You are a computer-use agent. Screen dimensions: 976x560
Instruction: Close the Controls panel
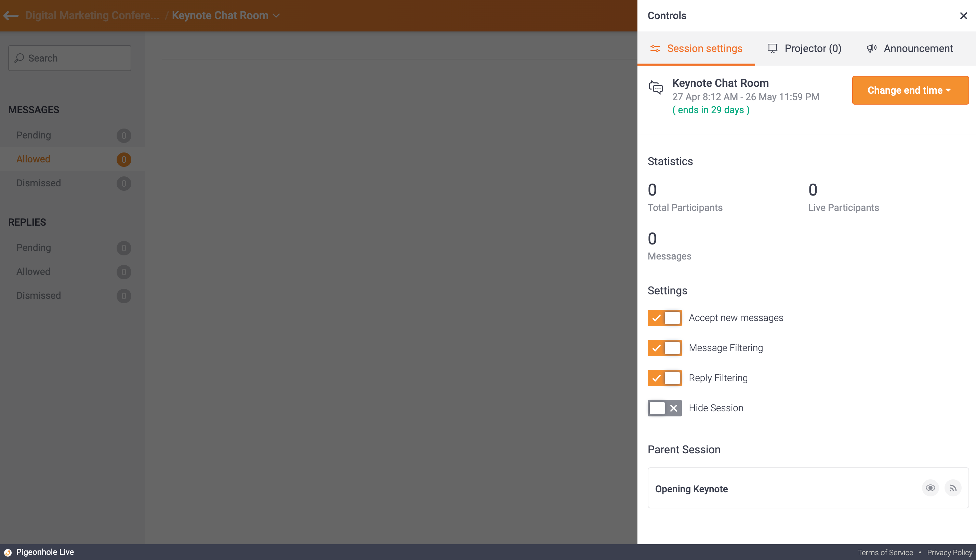[x=963, y=15]
